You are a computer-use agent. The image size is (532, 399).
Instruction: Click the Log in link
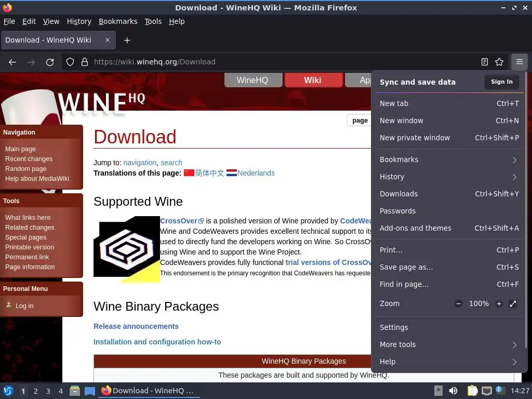24,305
